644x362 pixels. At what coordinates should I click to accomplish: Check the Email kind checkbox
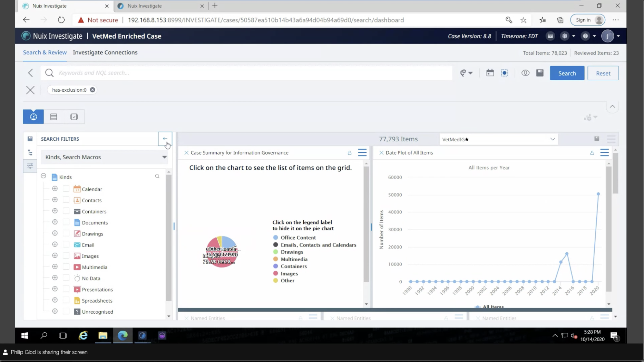[x=66, y=244]
